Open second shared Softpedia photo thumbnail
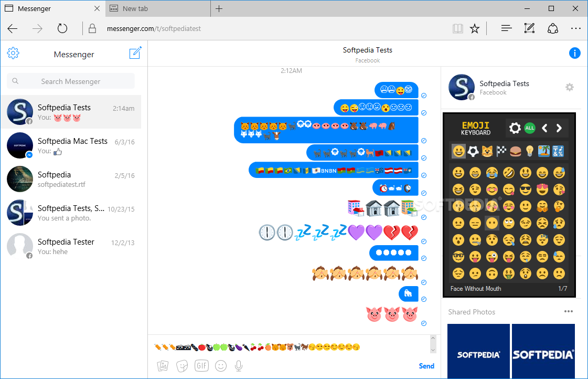 click(x=543, y=351)
